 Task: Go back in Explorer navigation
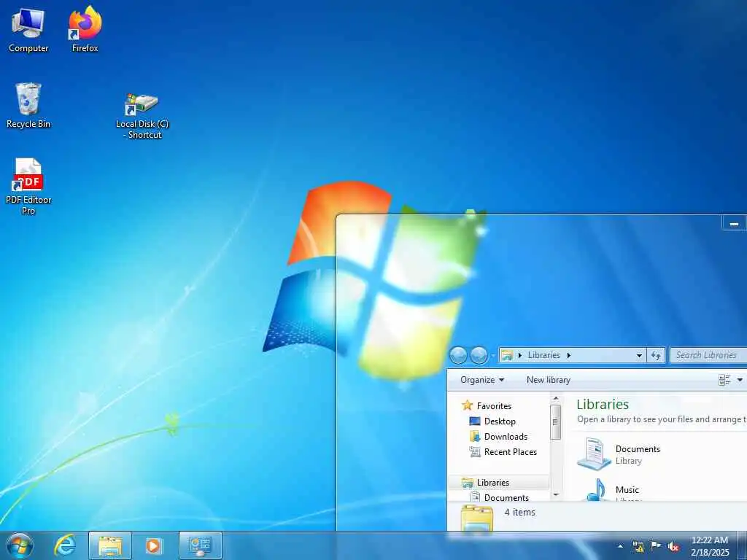(x=458, y=355)
